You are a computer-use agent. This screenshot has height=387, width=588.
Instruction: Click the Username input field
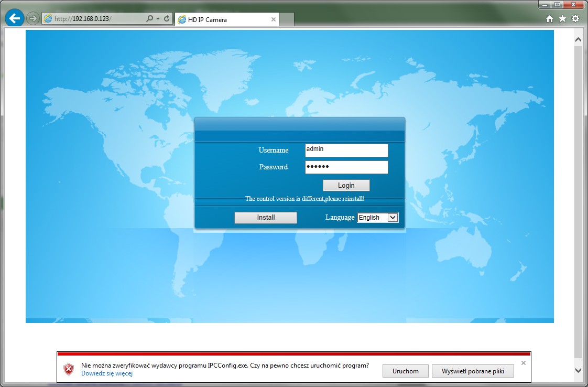tap(346, 150)
